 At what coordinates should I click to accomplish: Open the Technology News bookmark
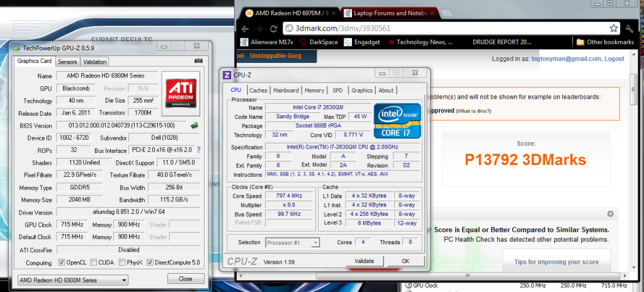click(x=421, y=42)
